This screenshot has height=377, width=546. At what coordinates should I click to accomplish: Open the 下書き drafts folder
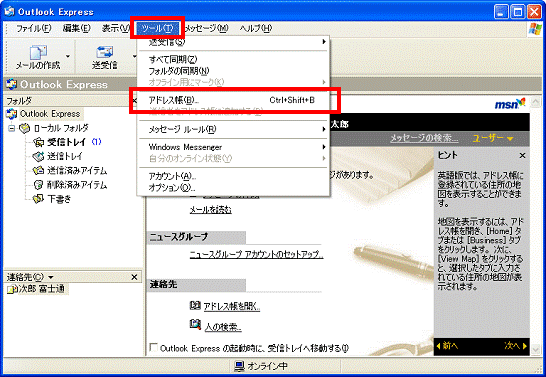tap(59, 199)
